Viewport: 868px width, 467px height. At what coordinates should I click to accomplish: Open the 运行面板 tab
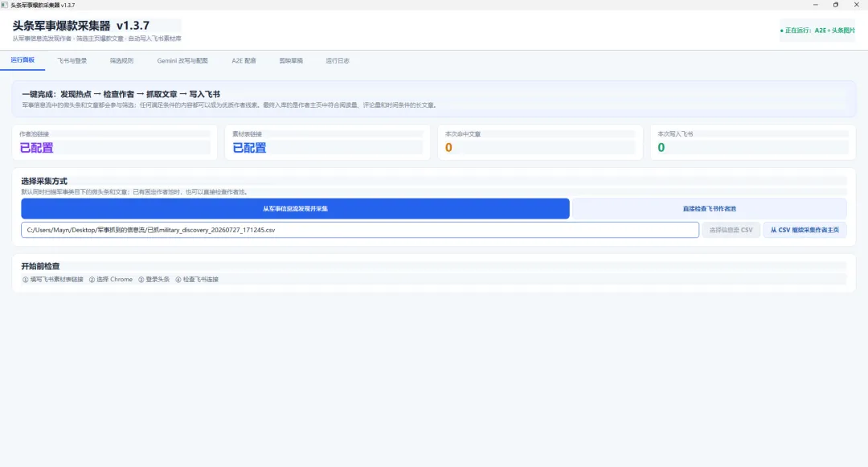tap(23, 59)
